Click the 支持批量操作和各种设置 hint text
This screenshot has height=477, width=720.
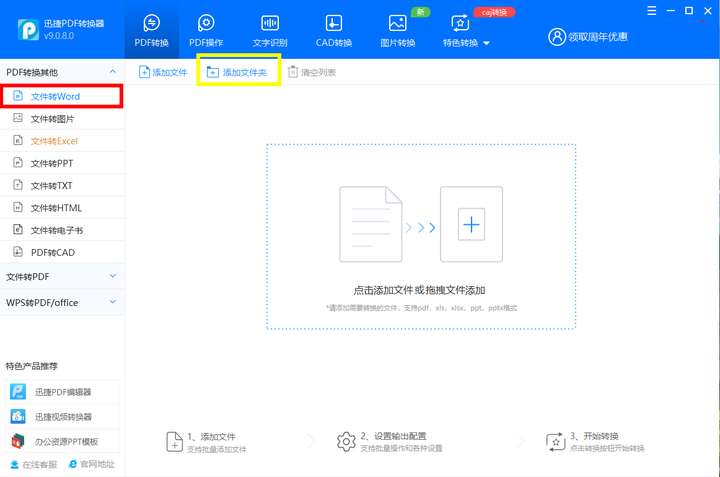click(401, 448)
